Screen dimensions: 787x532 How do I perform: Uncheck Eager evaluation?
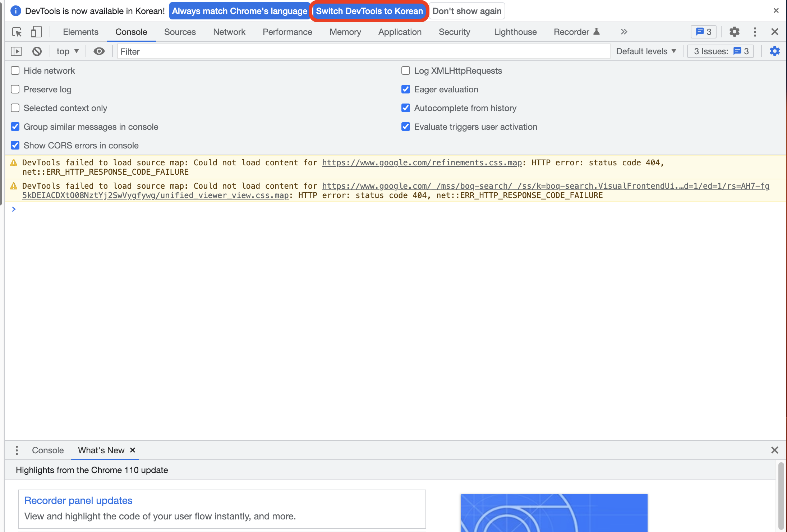(406, 89)
